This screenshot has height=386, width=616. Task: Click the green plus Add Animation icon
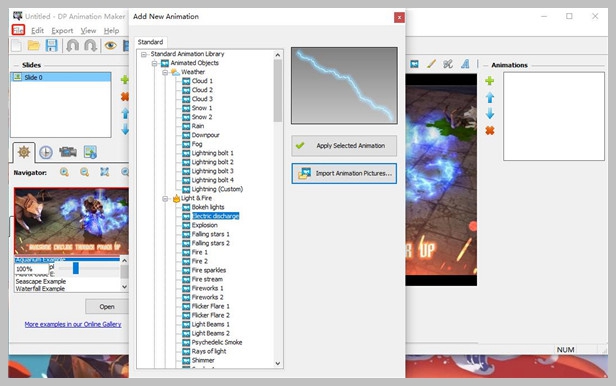click(x=490, y=81)
